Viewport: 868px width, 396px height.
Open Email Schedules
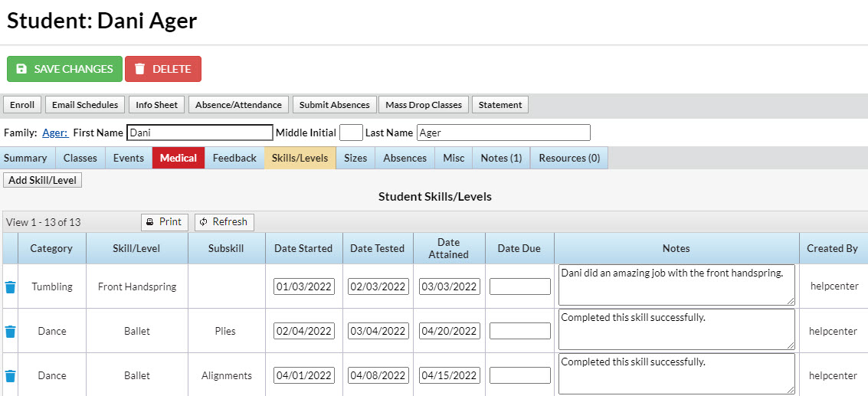point(85,105)
